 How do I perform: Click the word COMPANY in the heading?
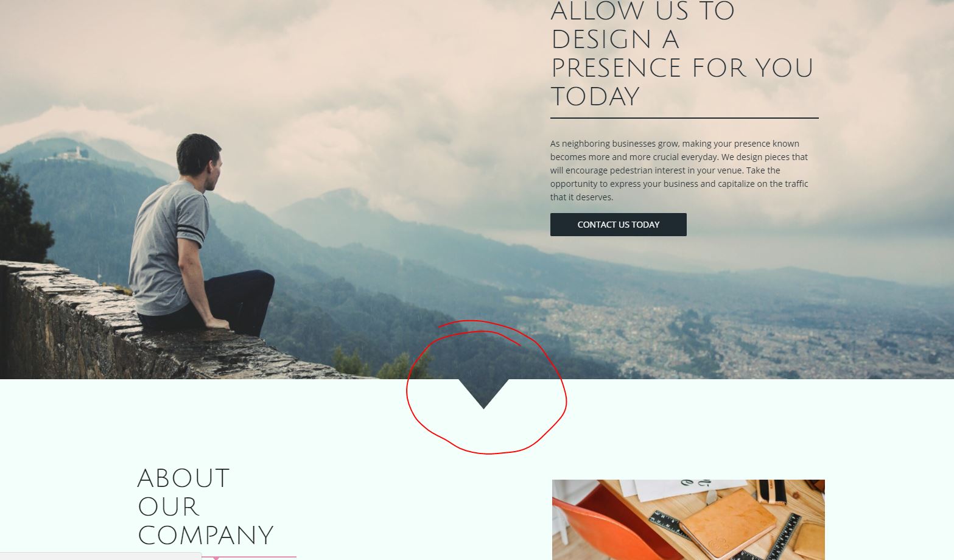pos(205,536)
